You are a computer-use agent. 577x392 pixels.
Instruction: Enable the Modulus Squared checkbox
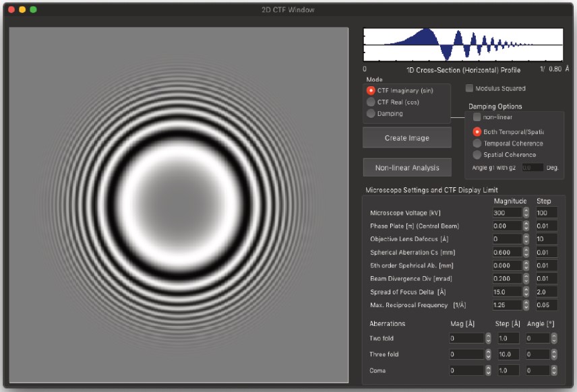[470, 88]
